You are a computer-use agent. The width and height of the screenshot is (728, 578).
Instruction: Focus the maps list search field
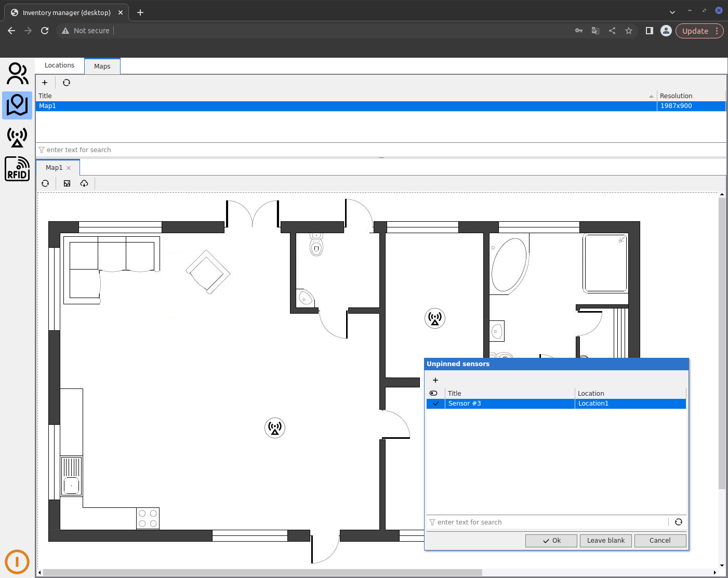381,150
